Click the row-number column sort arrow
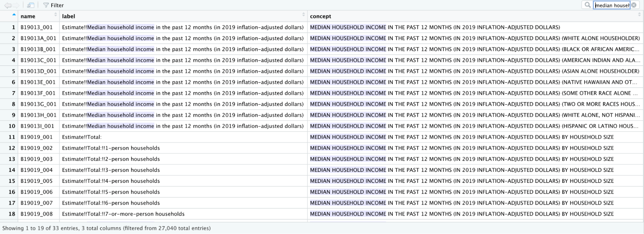 tap(14, 15)
